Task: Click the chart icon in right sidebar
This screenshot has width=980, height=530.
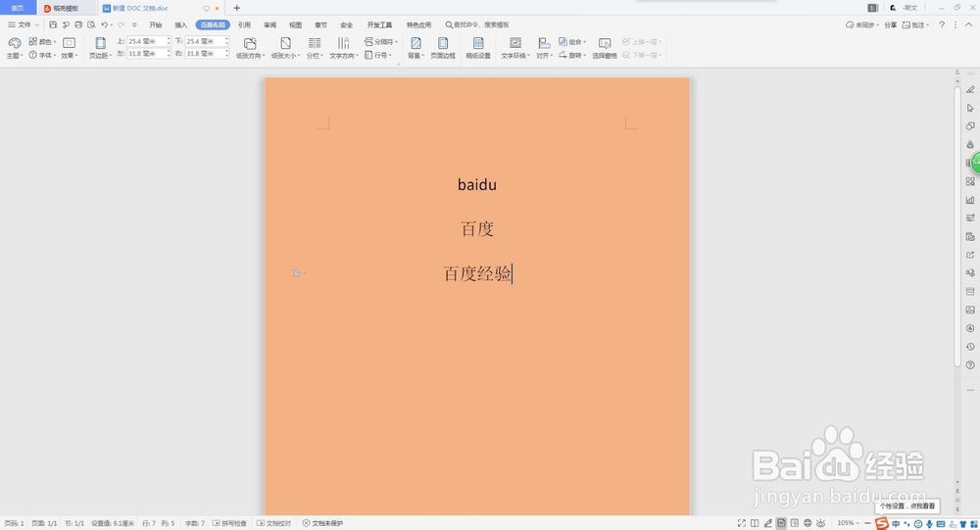Action: click(970, 200)
